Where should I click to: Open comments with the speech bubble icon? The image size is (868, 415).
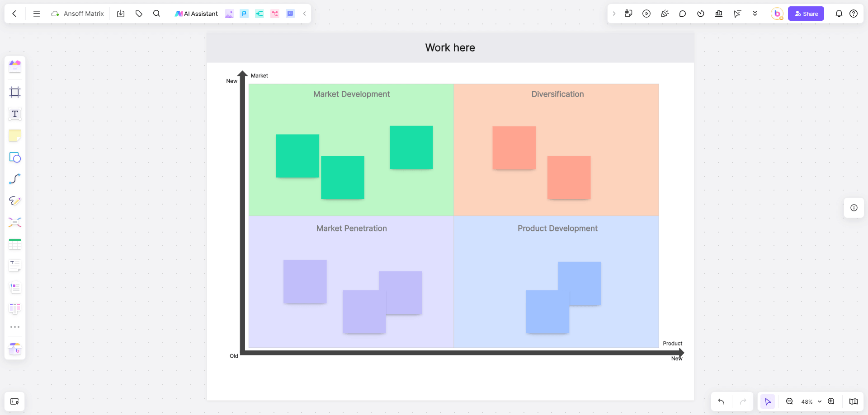tap(683, 14)
